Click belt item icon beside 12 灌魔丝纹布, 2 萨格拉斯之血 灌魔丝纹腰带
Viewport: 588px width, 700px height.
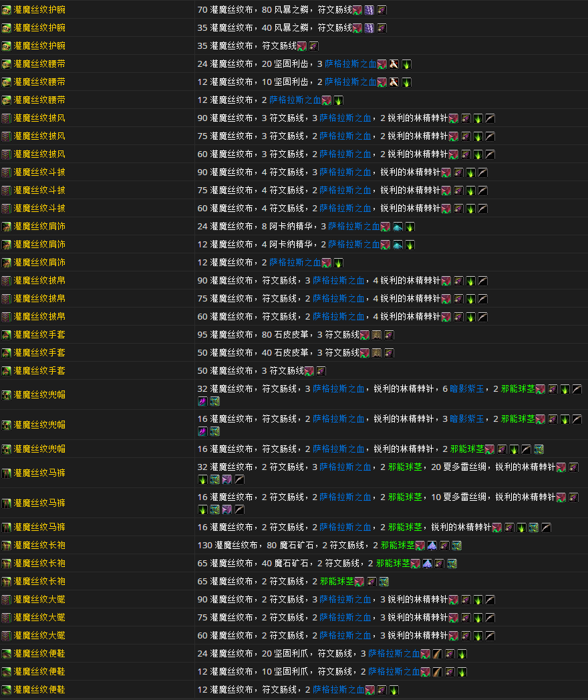[6, 100]
